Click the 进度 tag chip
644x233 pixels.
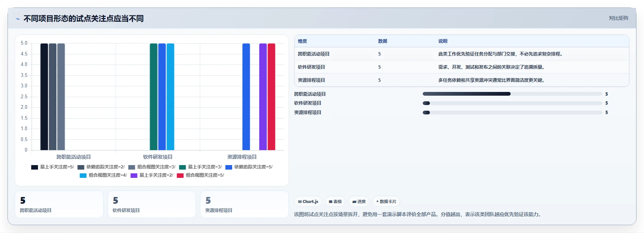click(x=359, y=201)
